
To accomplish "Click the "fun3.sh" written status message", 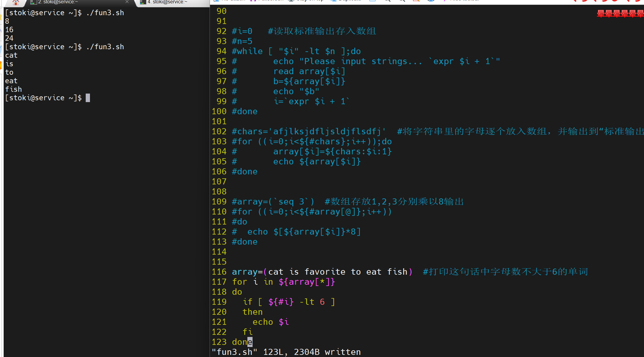I will coord(286,352).
